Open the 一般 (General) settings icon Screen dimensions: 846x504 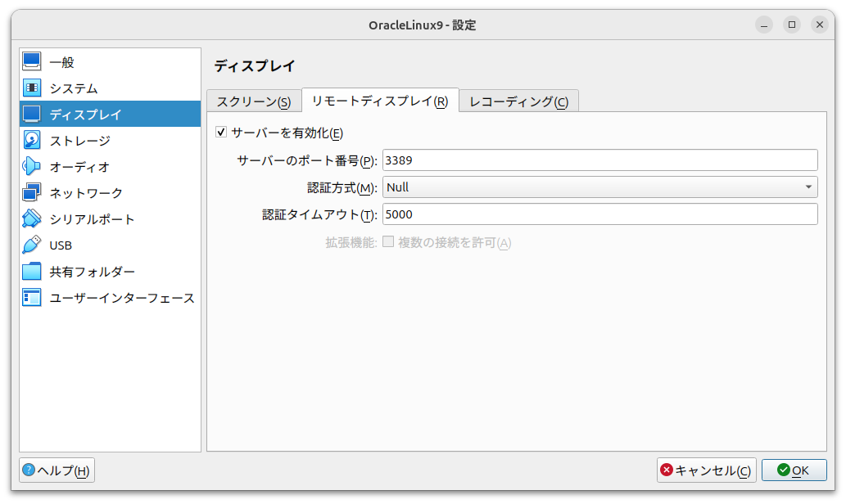31,61
